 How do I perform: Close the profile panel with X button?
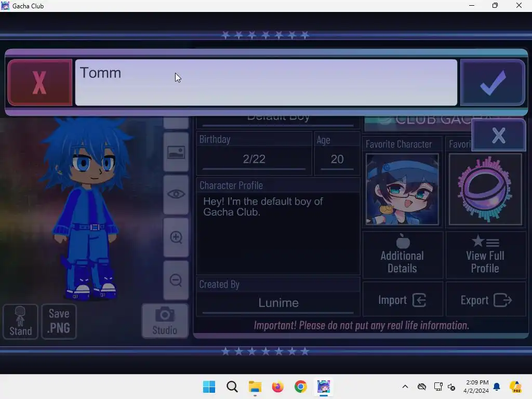498,136
